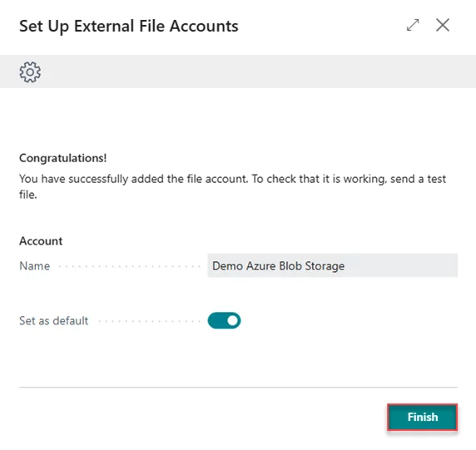The image size is (476, 450).
Task: Click the Set as default label
Action: pyautogui.click(x=54, y=321)
